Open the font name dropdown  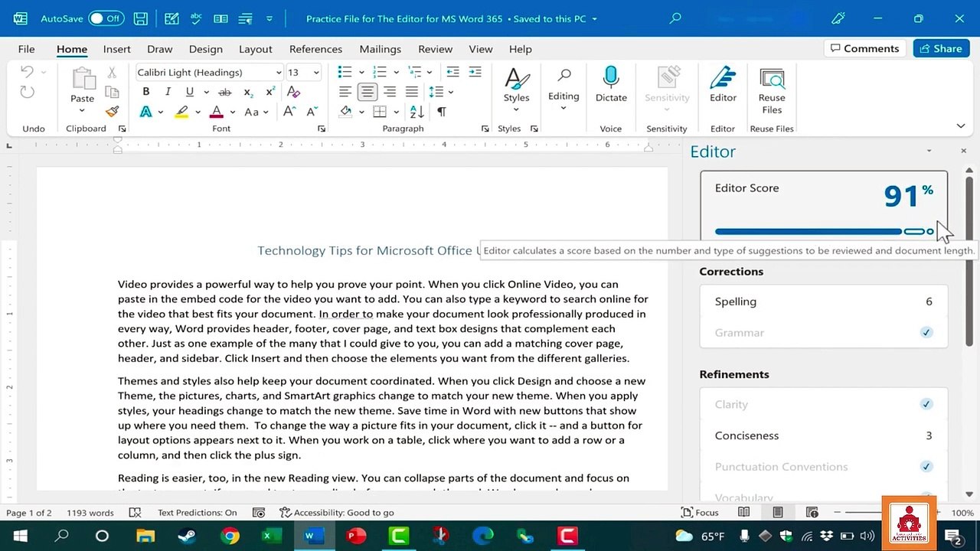tap(279, 73)
